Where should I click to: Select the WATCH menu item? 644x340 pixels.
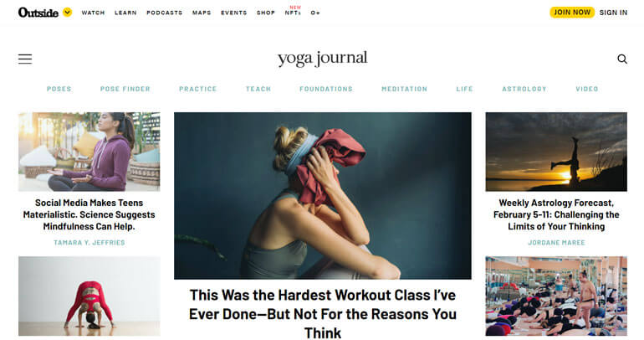(93, 13)
